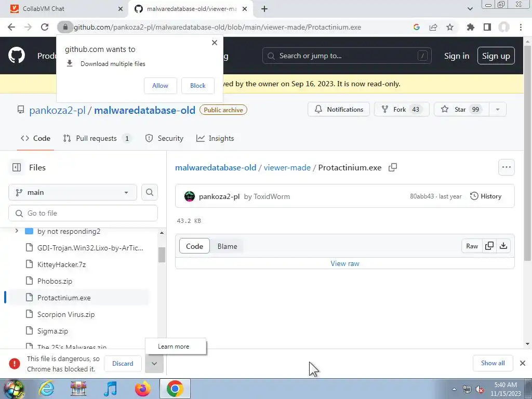This screenshot has height=399, width=532.
Task: Select the Blame view tab
Action: tap(228, 246)
